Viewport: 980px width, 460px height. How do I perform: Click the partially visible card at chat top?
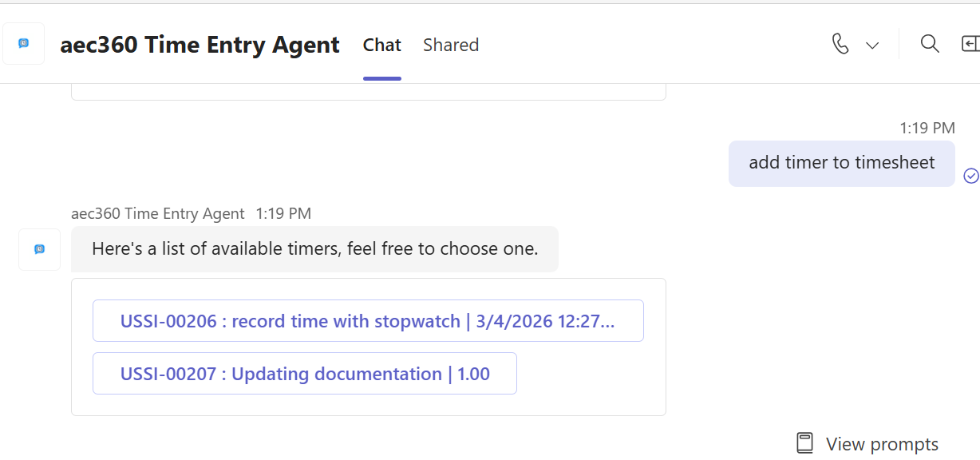tap(368, 92)
